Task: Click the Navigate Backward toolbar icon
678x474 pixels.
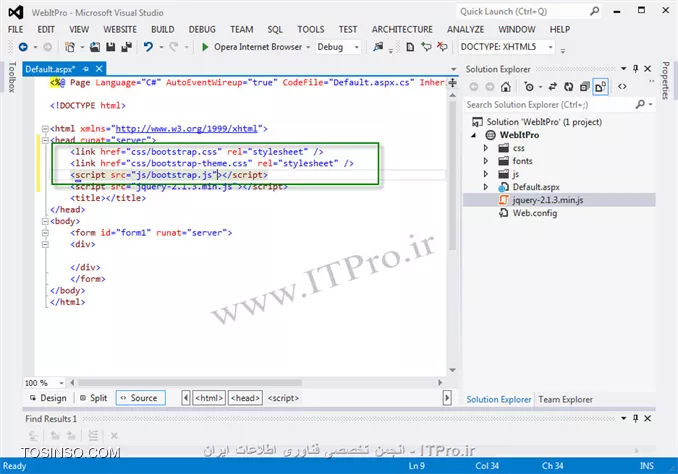Action: coord(23,47)
